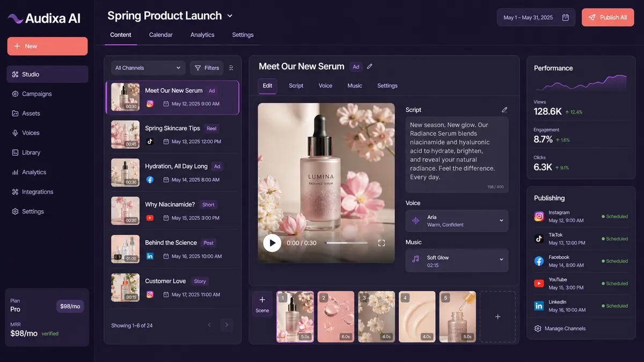644x362 pixels.
Task: Open Integrations in the sidebar
Action: (x=47, y=192)
